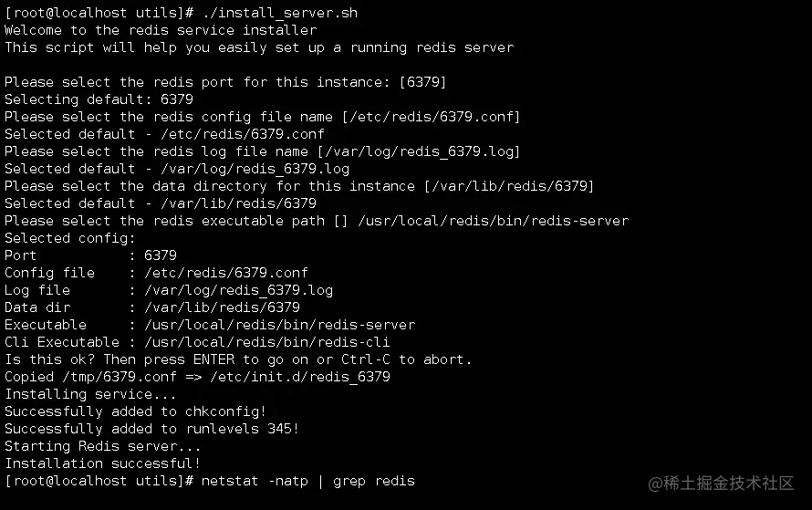Screen dimensions: 812x510
Task: Click the data directory prompt line
Action: 299,186
